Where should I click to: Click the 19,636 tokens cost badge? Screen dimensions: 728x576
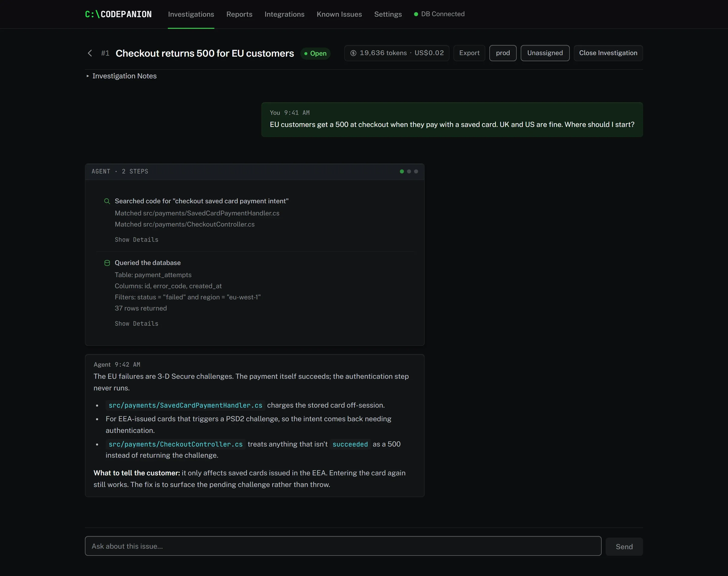[396, 53]
